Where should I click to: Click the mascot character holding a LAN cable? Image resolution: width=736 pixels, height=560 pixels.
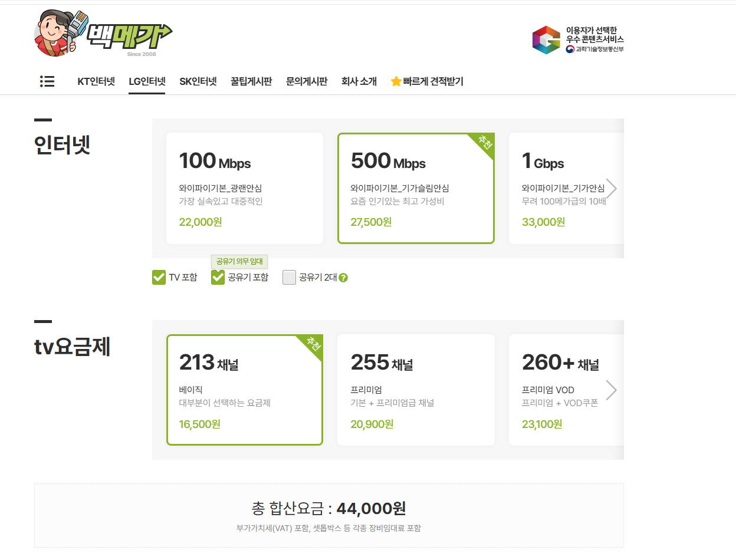[59, 34]
